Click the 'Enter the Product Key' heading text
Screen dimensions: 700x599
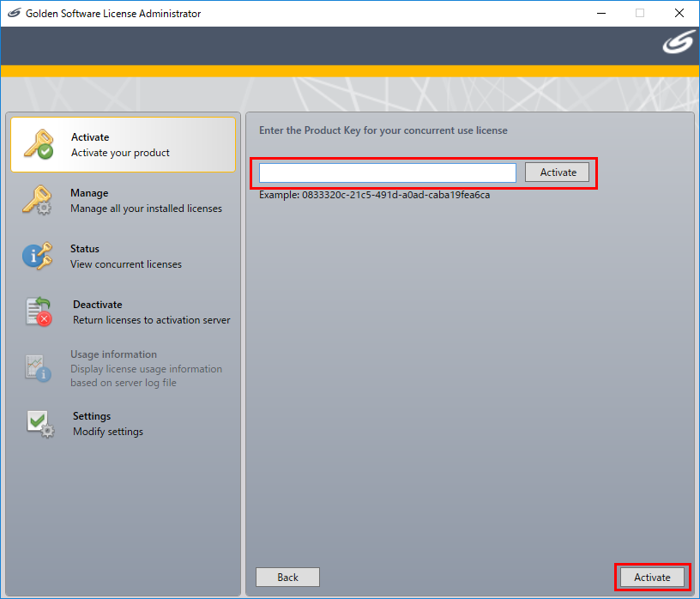pos(383,130)
